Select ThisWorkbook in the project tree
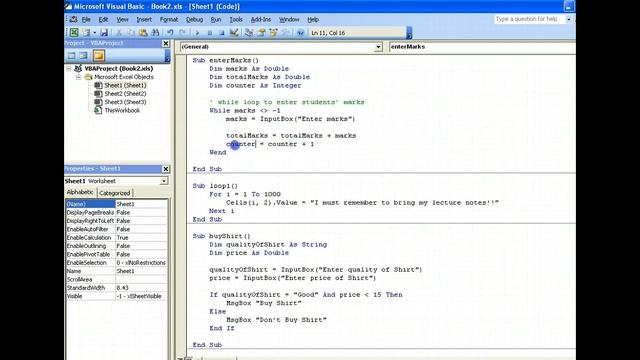The height and width of the screenshot is (360, 640). [122, 111]
